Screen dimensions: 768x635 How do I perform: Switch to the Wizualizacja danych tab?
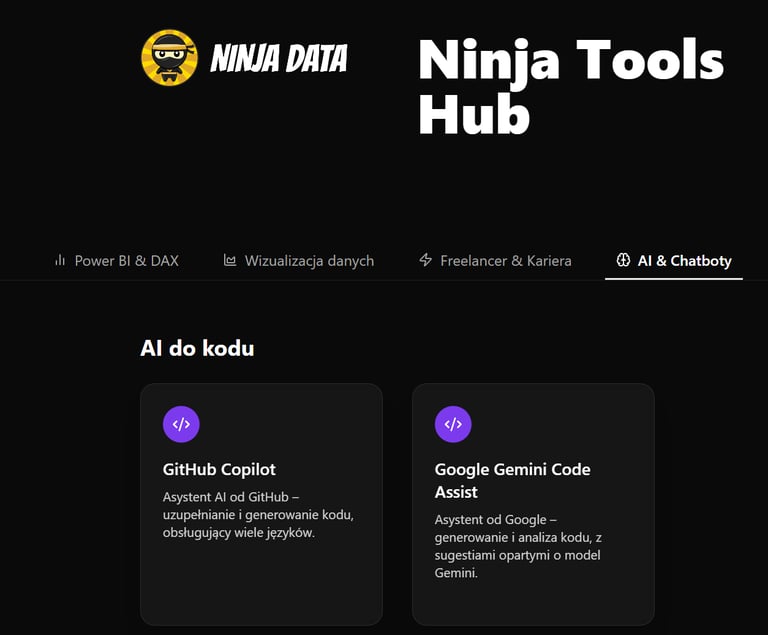(299, 261)
